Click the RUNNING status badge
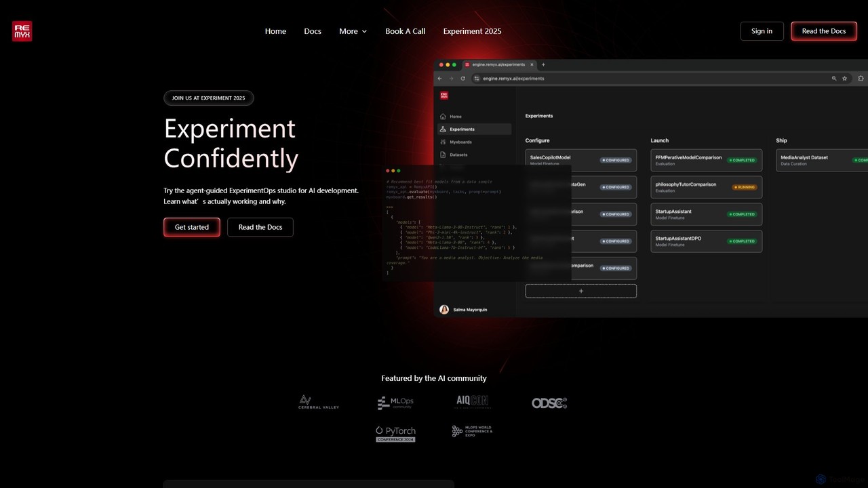Viewport: 868px width, 488px height. tap(744, 187)
